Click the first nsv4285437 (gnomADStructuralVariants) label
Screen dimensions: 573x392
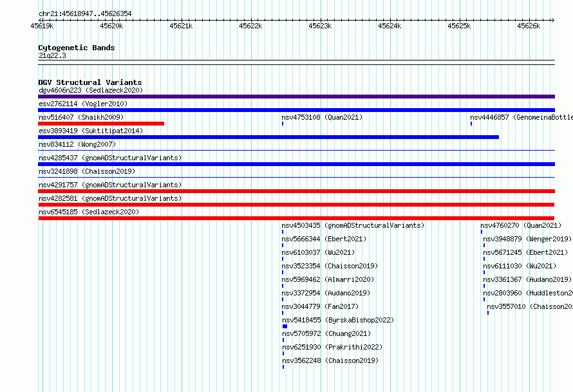[110, 158]
